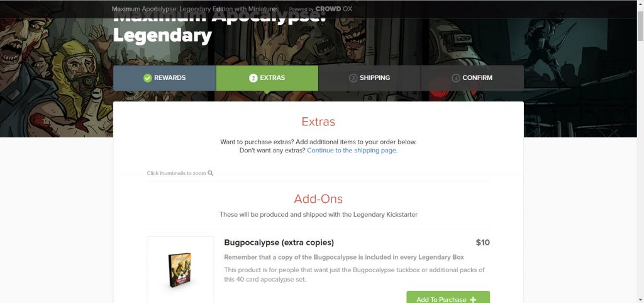Click the scrollbar up arrow
644x303 pixels.
tap(640, 3)
